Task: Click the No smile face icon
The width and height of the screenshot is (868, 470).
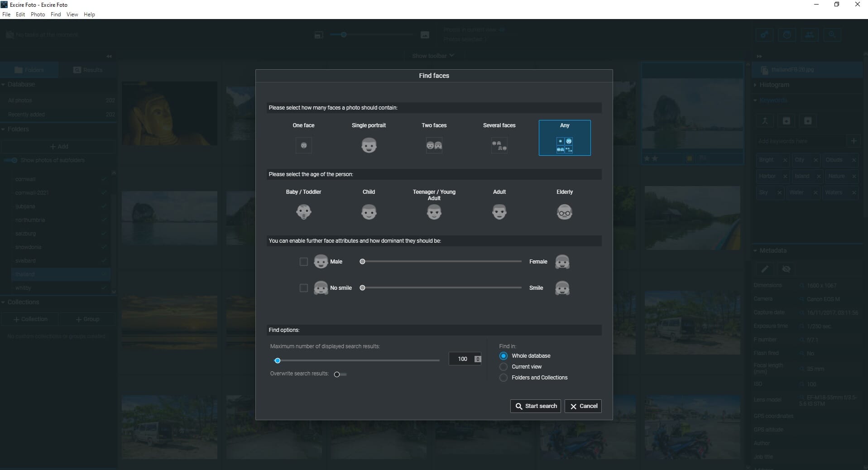Action: click(321, 288)
